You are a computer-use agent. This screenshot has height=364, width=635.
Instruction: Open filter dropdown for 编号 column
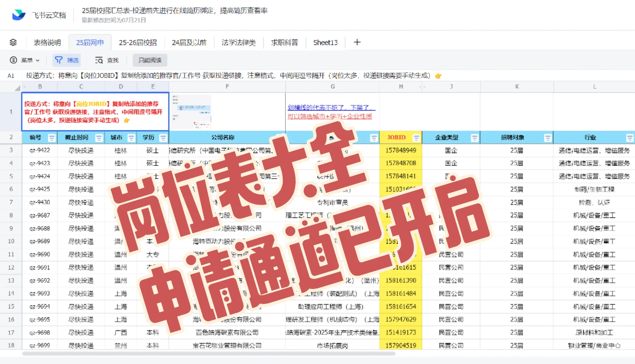pos(52,138)
